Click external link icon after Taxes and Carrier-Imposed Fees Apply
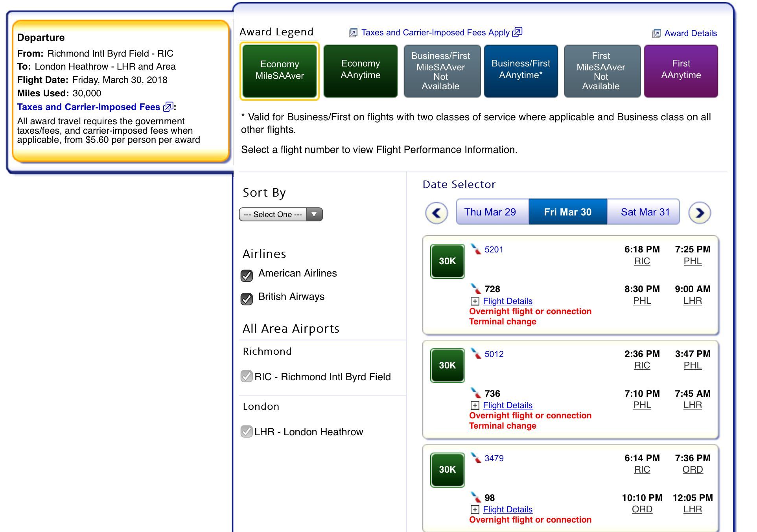The image size is (757, 532). pos(517,32)
